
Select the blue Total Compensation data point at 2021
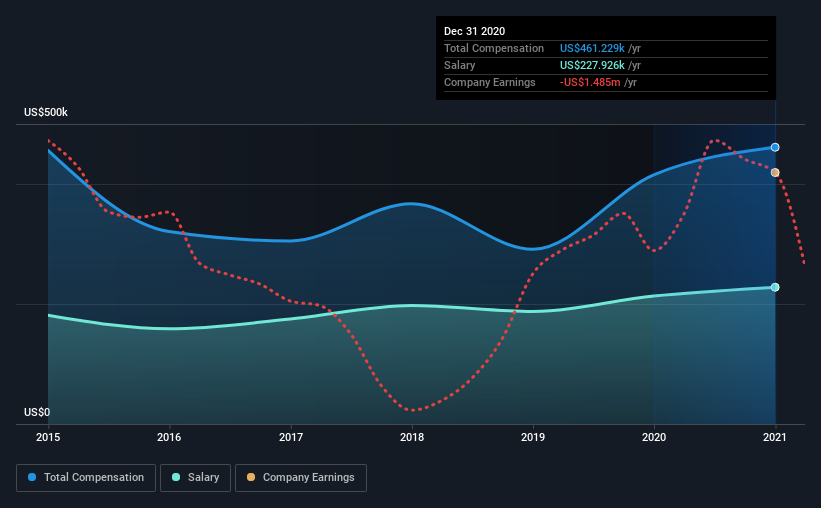pos(775,147)
